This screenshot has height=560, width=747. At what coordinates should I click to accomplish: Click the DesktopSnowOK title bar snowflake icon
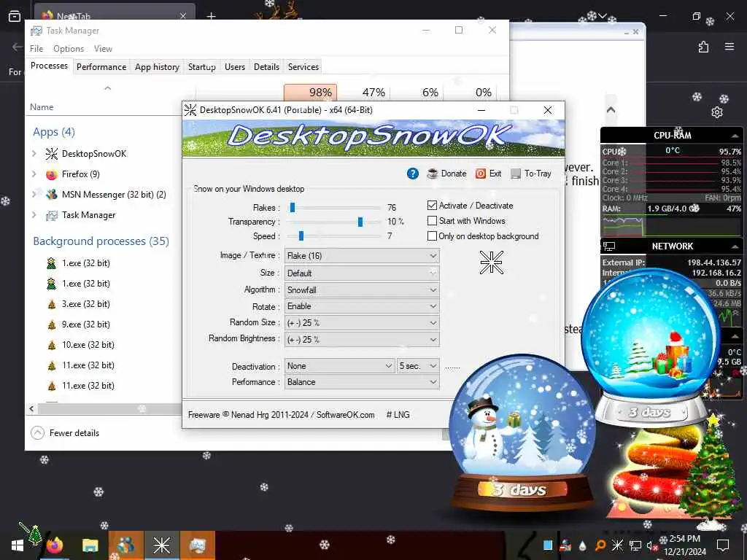(190, 110)
